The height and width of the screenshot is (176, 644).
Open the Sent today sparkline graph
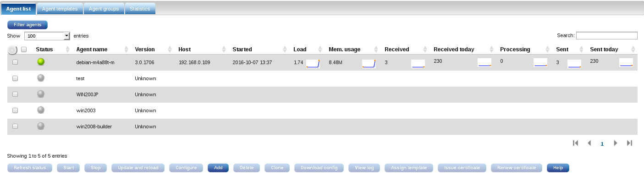626,62
